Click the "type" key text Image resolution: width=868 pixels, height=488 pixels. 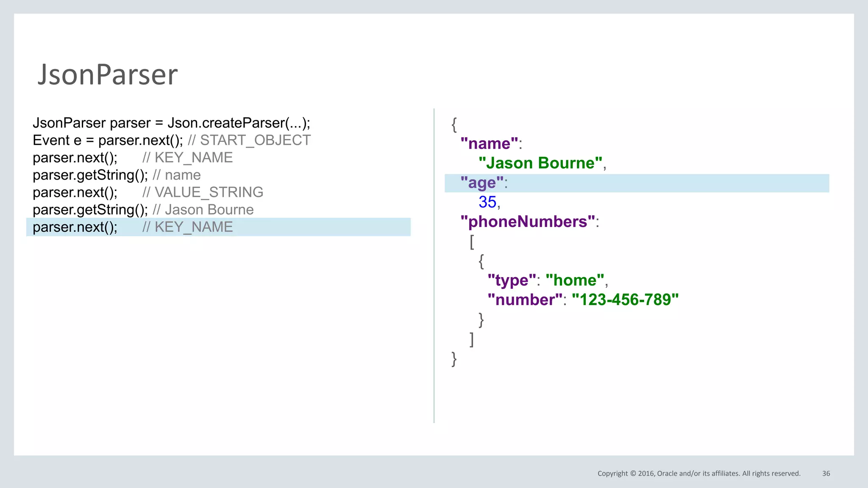tap(512, 280)
